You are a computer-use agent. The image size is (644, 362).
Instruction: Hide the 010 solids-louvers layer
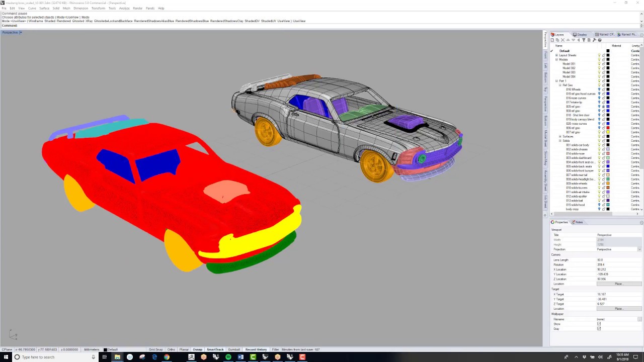pyautogui.click(x=599, y=188)
